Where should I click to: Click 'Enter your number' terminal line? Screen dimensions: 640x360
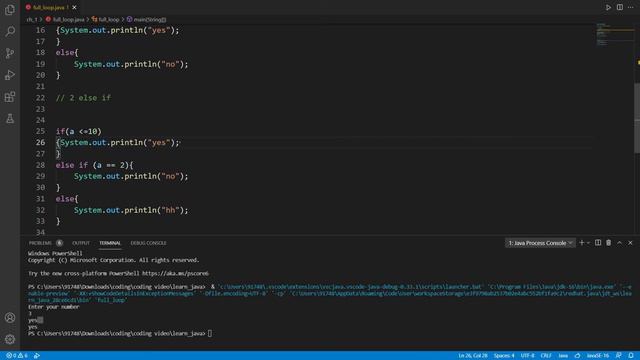click(x=53, y=307)
